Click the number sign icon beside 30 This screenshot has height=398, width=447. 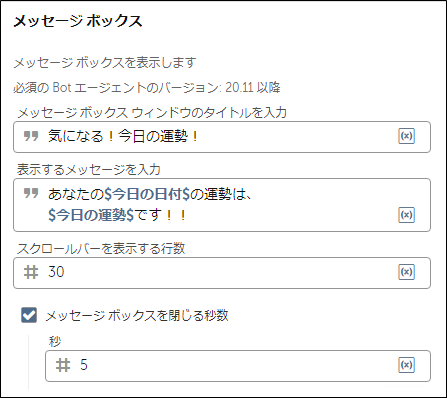tap(31, 272)
